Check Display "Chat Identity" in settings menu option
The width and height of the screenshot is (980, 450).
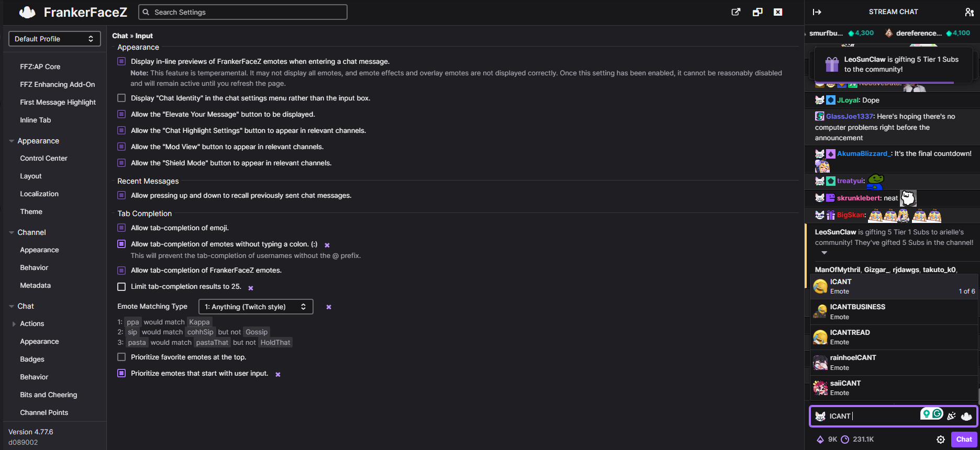coord(121,98)
